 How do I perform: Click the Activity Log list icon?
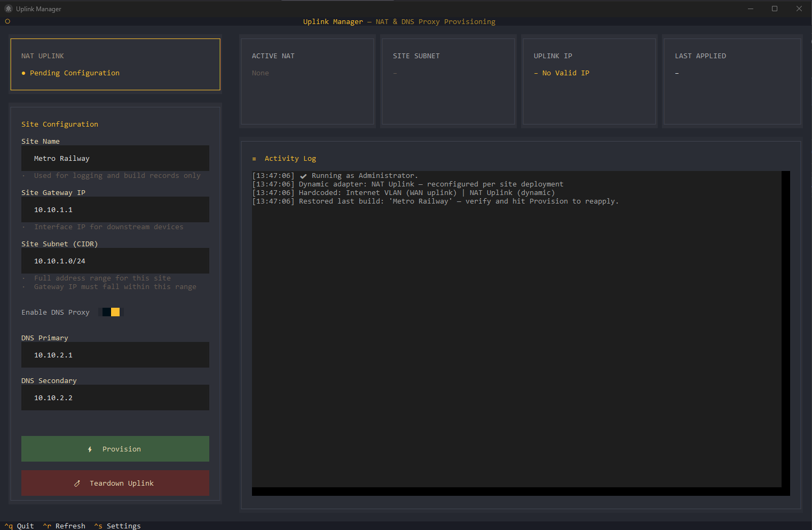[254, 159]
